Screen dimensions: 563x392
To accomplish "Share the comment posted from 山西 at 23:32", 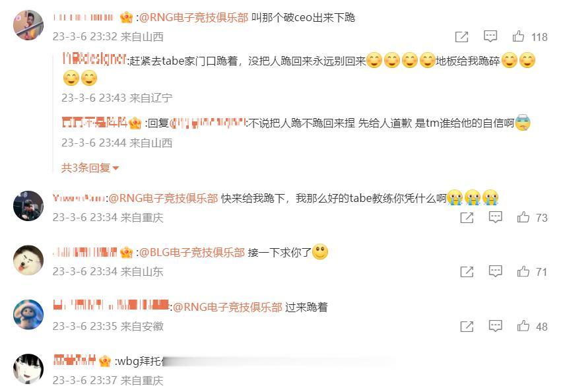I will click(462, 36).
